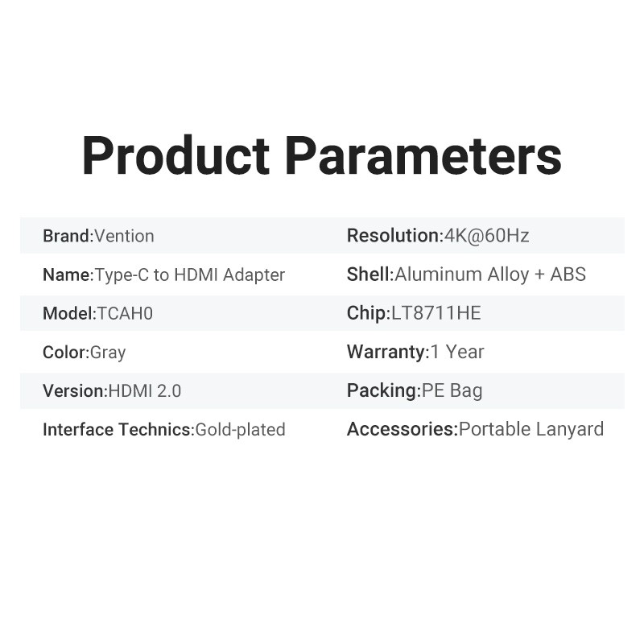Click the HDMI 2.0 version value
The height and width of the screenshot is (644, 644).
point(145,391)
